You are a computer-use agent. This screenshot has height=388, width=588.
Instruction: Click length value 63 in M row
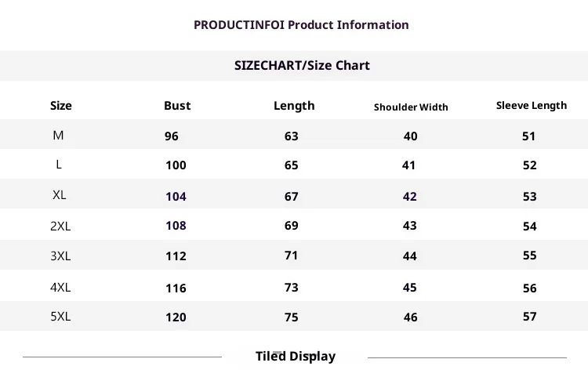coord(292,136)
